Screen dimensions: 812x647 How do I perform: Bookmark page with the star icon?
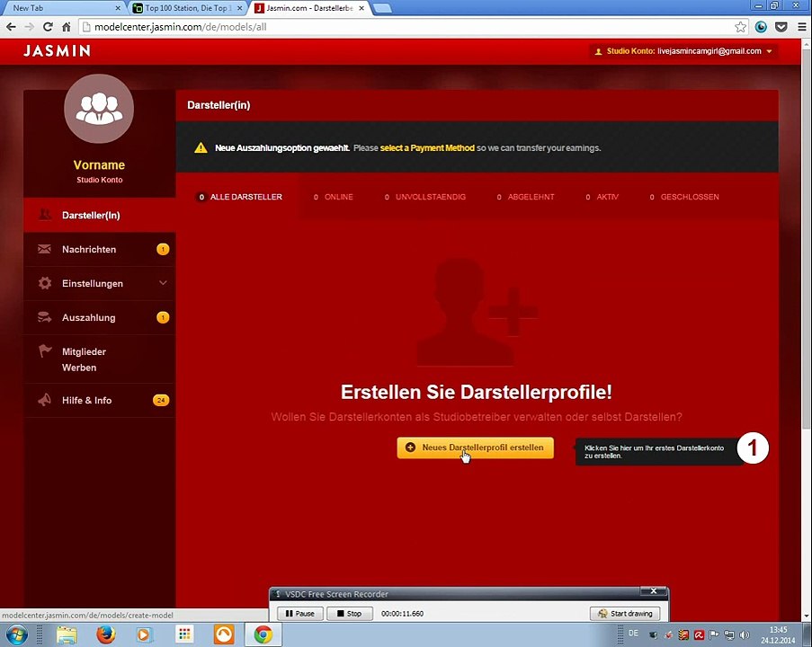click(x=741, y=27)
